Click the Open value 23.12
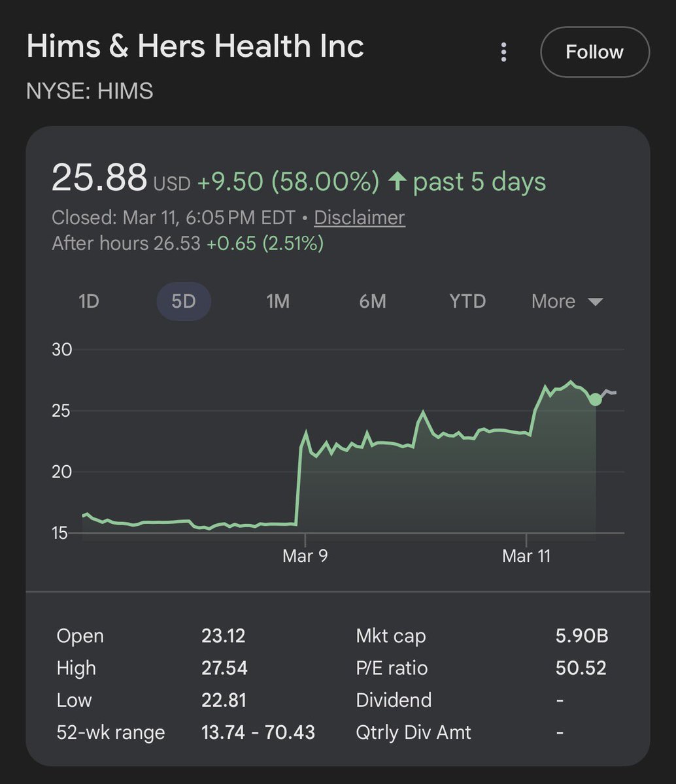This screenshot has height=784, width=676. (x=224, y=636)
